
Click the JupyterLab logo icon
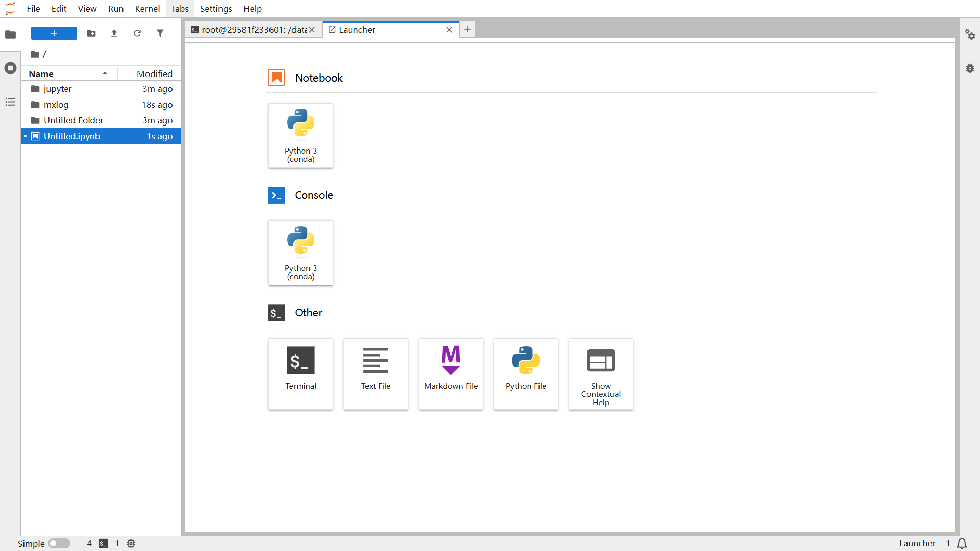pos(10,9)
